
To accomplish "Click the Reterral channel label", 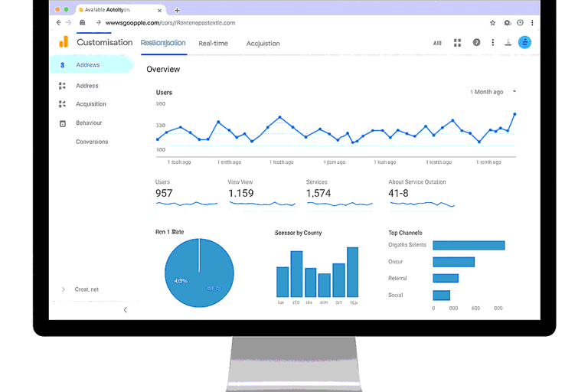I will pos(397,279).
